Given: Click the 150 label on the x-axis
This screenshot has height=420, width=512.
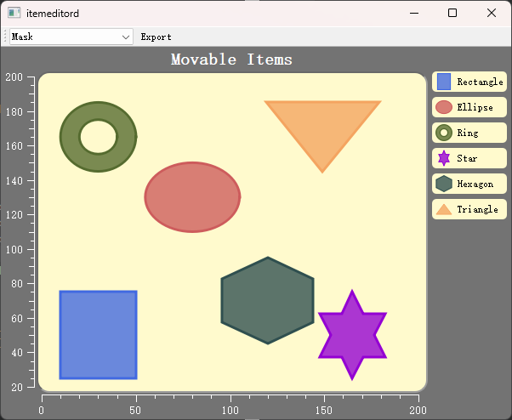Looking at the screenshot, I should click(324, 410).
